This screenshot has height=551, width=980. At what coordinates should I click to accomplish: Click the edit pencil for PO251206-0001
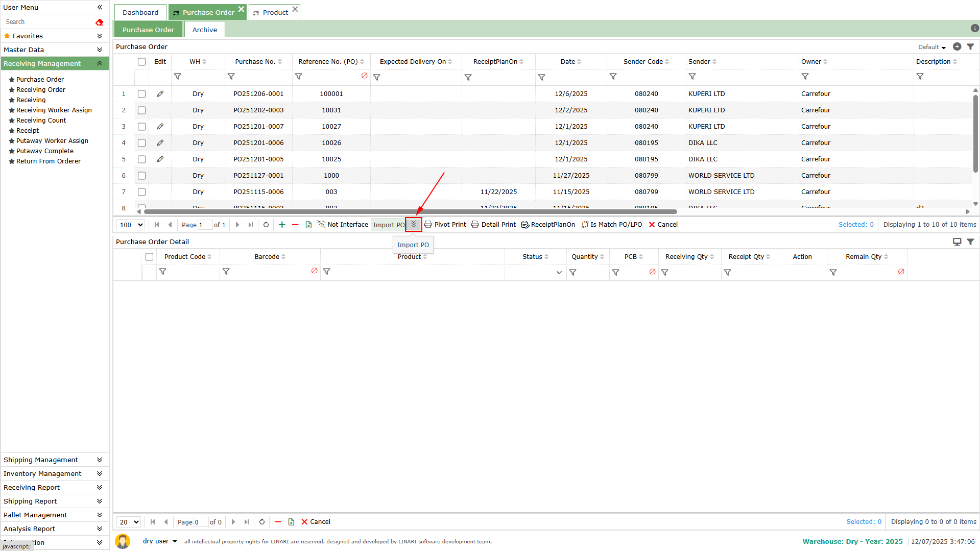(160, 94)
